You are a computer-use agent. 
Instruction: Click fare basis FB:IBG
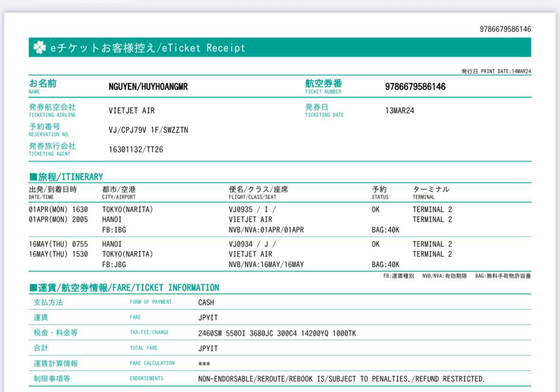(x=114, y=230)
